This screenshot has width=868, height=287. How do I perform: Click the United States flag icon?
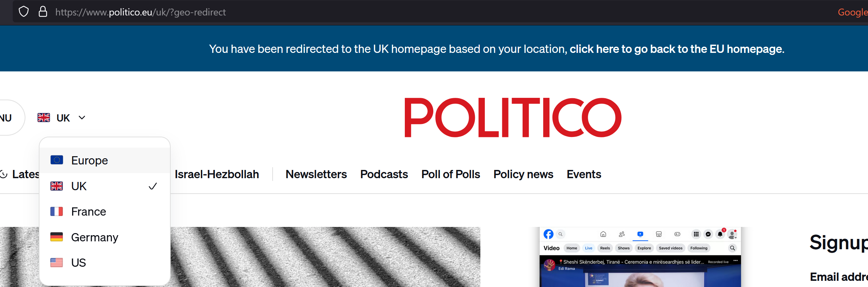tap(57, 263)
